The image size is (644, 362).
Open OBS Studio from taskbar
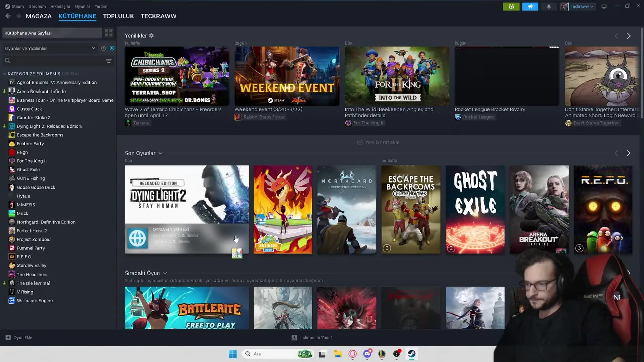[x=397, y=354]
